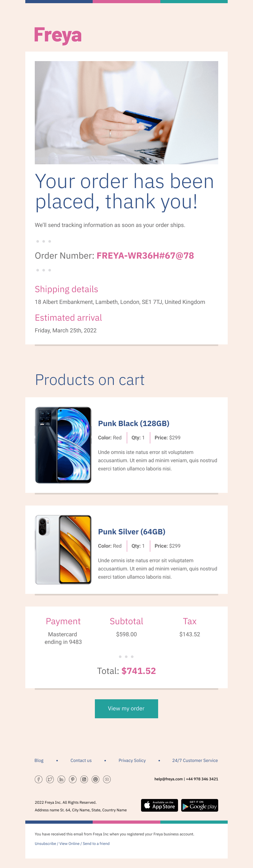Select the Punk Silver phone thumbnail
This screenshot has height=868, width=253.
click(x=63, y=550)
